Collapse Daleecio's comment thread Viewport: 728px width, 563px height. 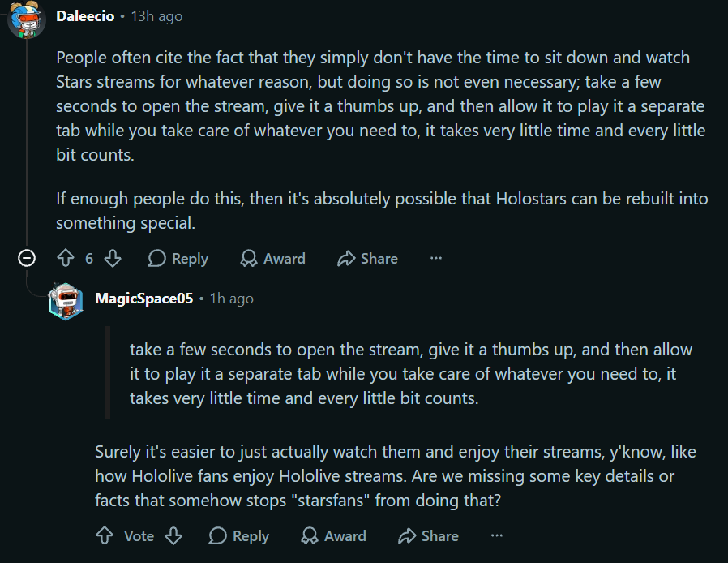click(x=27, y=258)
